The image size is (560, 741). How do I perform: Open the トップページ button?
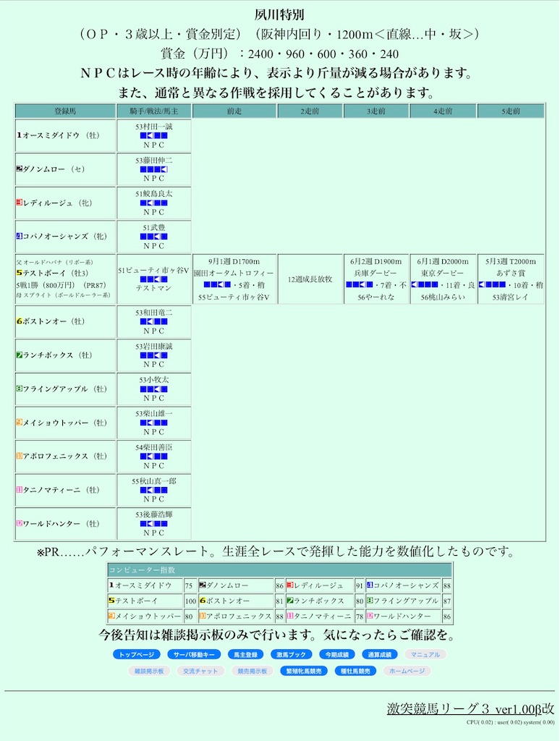[137, 654]
